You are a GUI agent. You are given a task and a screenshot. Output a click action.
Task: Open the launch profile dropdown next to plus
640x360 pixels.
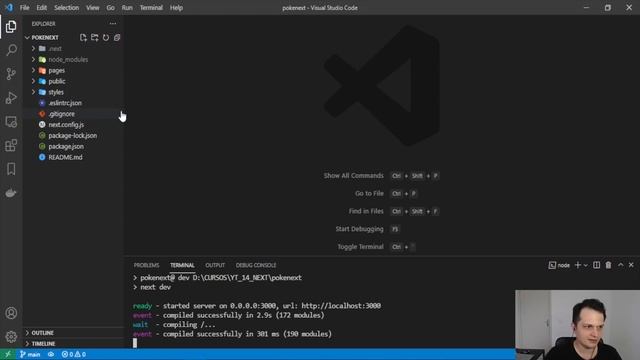click(x=586, y=265)
